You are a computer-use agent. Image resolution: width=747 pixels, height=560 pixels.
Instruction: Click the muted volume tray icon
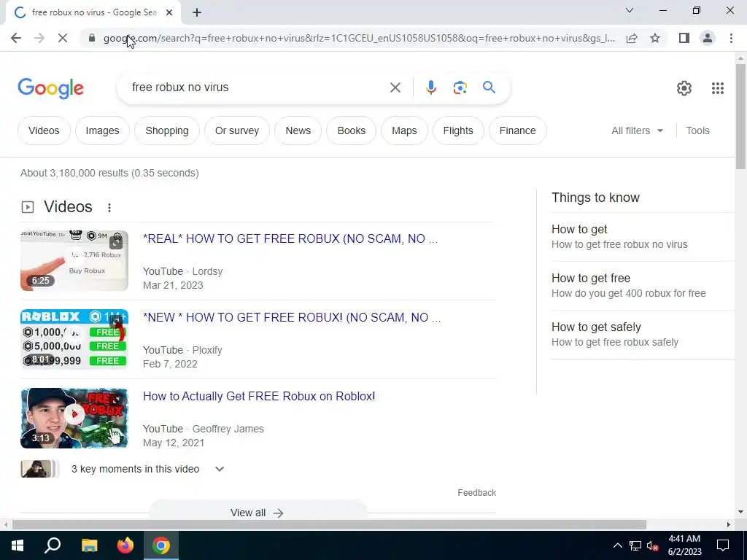[x=653, y=545]
